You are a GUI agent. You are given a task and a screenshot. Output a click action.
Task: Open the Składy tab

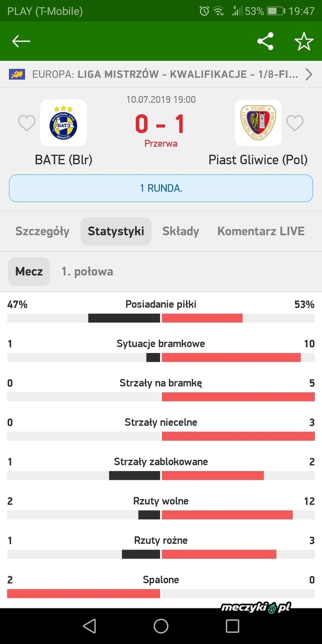click(181, 231)
